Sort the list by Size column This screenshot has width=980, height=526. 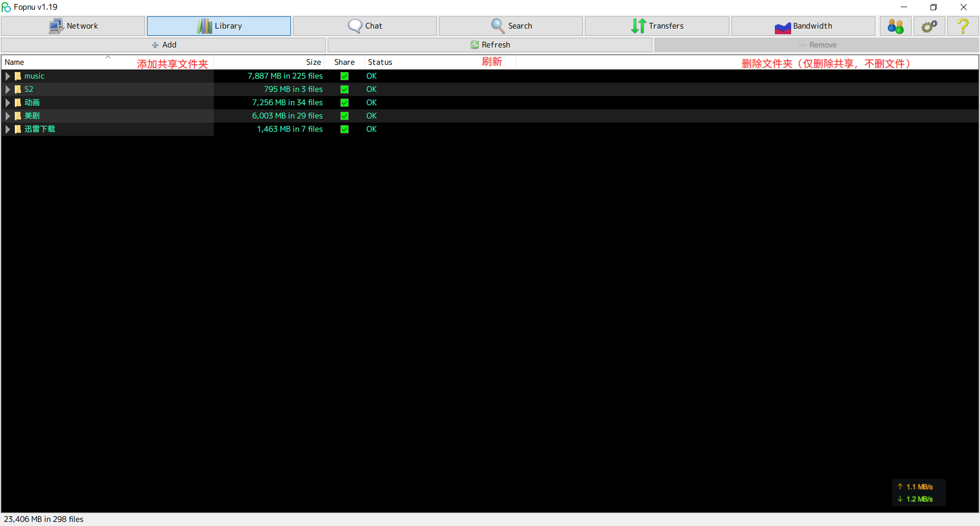click(313, 62)
